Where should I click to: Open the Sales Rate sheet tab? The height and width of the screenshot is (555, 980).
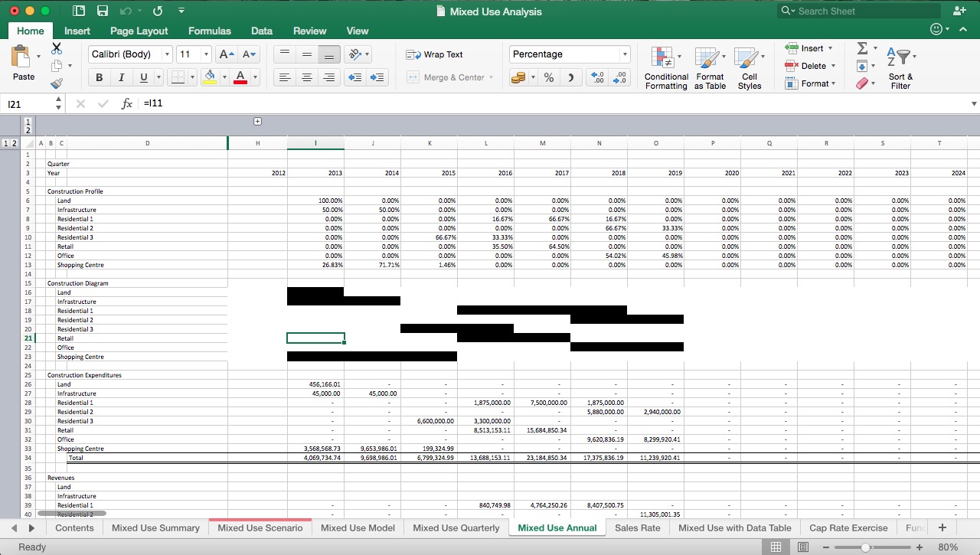[638, 527]
